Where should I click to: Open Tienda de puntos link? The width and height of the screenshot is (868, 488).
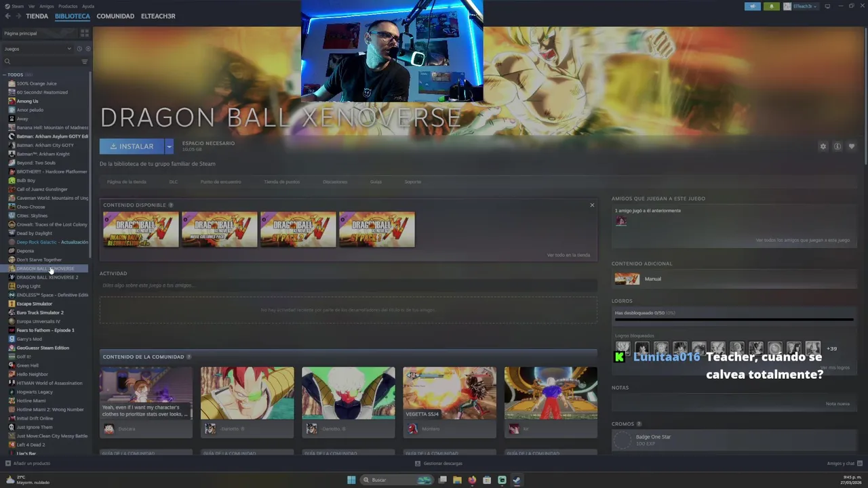(x=281, y=182)
